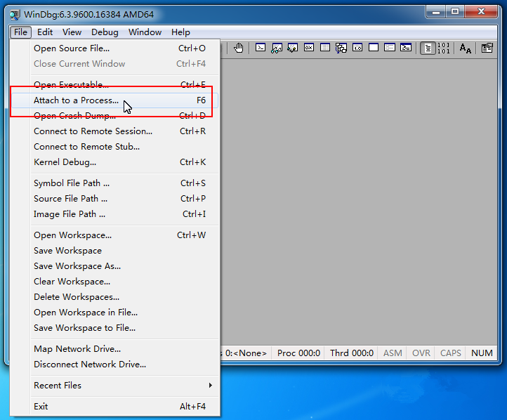507x420 pixels.
Task: Open the View menu
Action: point(72,32)
